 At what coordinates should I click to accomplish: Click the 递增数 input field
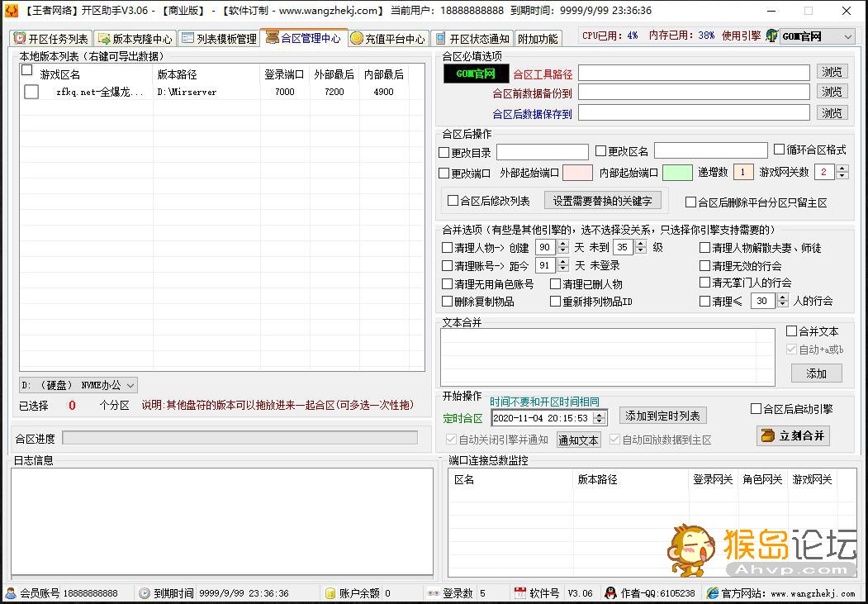point(743,172)
